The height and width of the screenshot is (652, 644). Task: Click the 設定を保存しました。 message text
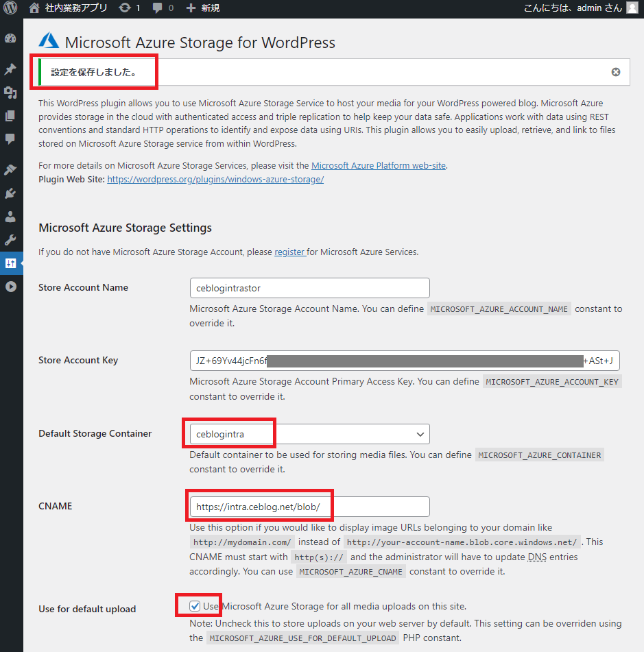pos(94,73)
